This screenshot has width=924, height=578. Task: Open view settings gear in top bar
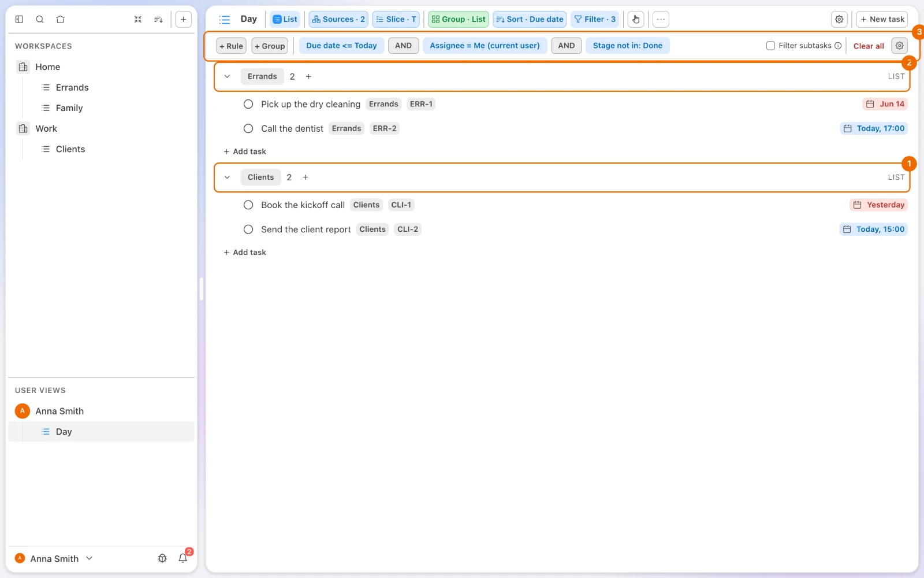(839, 19)
